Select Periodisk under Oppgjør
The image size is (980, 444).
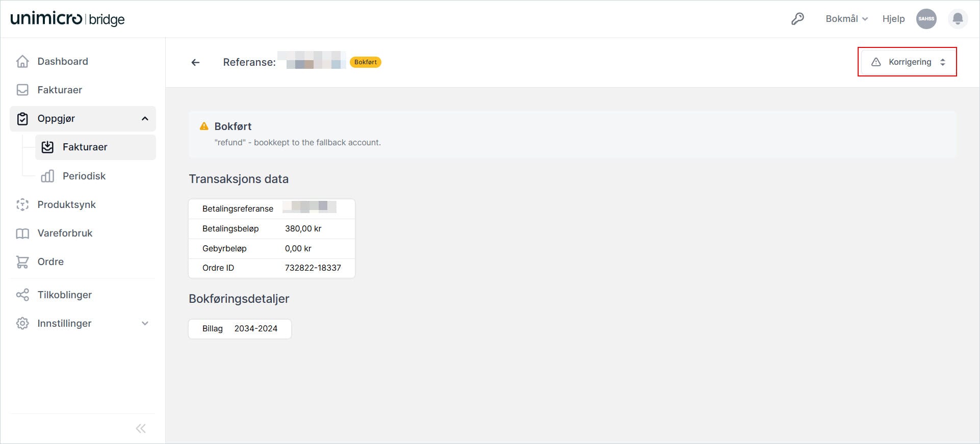coord(84,176)
